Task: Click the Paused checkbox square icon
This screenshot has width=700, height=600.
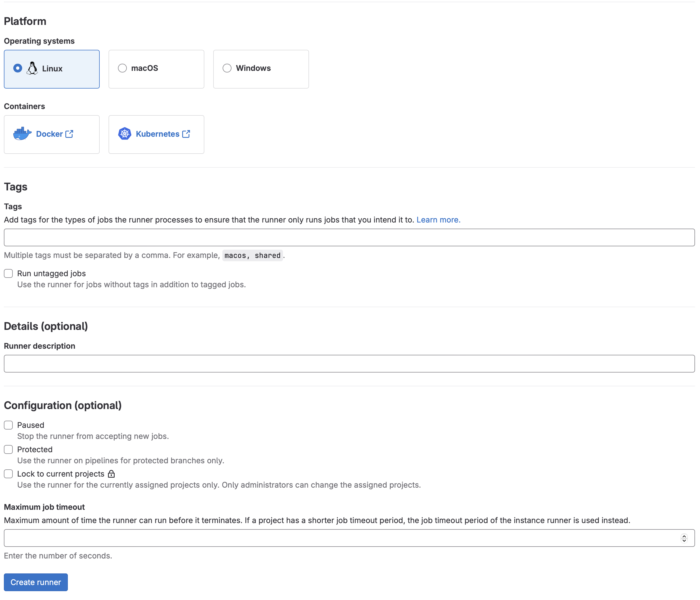Action: click(x=8, y=425)
